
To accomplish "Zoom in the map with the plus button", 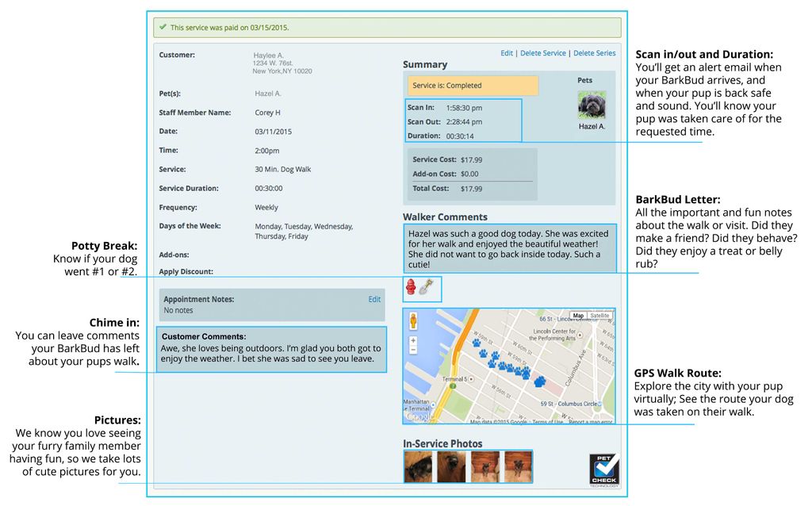I will (x=413, y=340).
